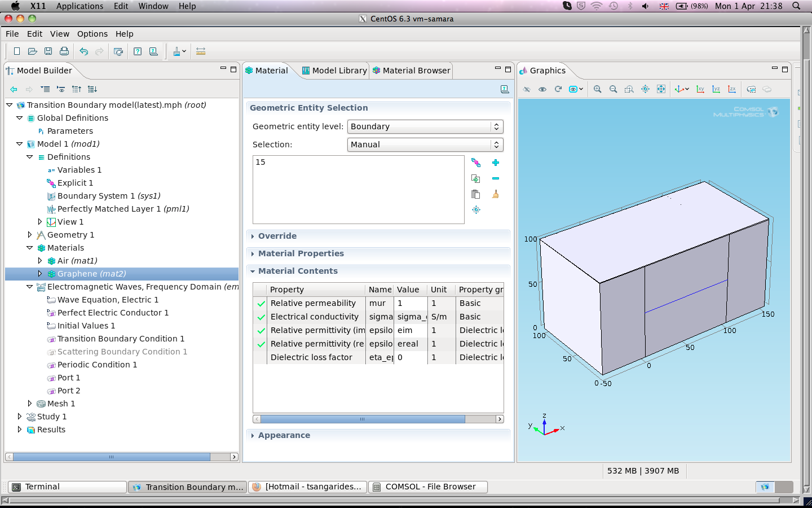
Task: Click the measure ruler icon in toolbar
Action: 201,51
